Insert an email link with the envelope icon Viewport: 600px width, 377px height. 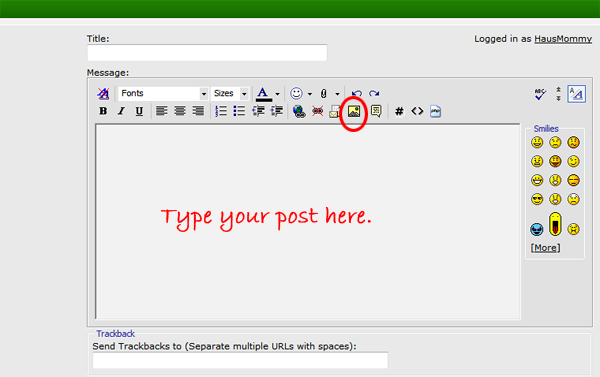coord(335,111)
